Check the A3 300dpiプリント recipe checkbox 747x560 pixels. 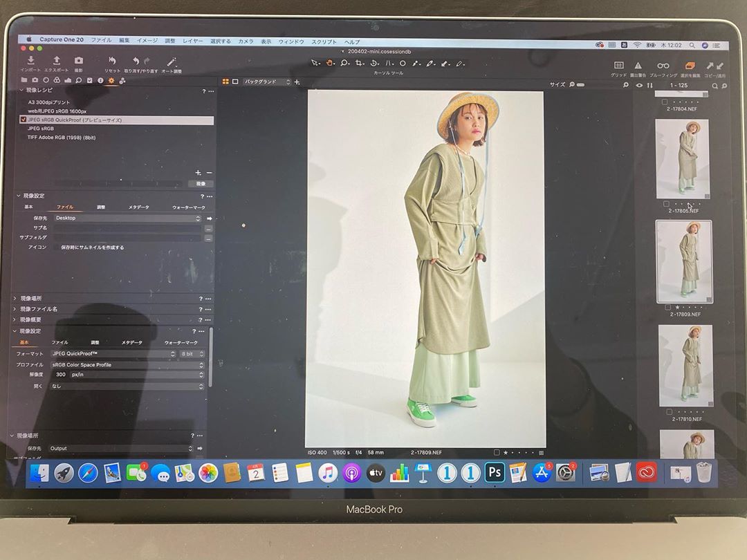click(x=24, y=102)
